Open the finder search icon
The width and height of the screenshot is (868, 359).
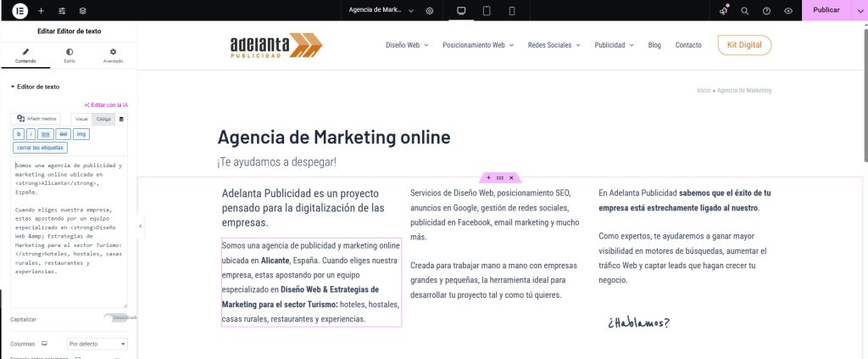click(x=744, y=10)
